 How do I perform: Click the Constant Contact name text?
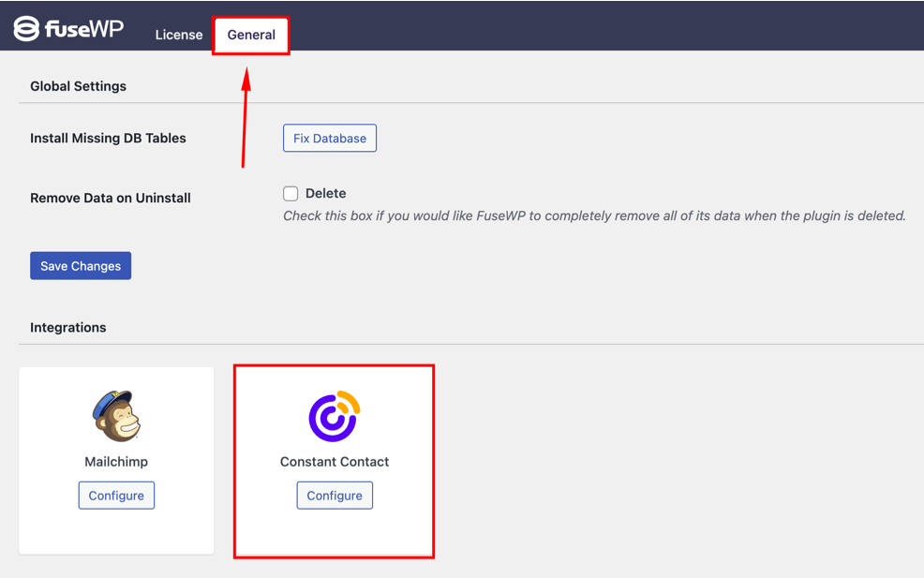coord(335,461)
